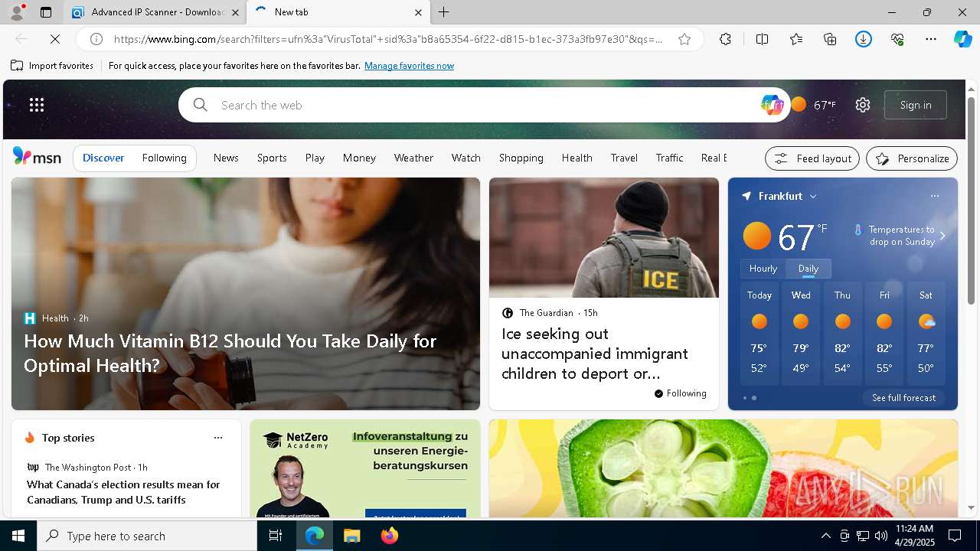Open the Sports category
980x551 pixels.
tap(272, 158)
